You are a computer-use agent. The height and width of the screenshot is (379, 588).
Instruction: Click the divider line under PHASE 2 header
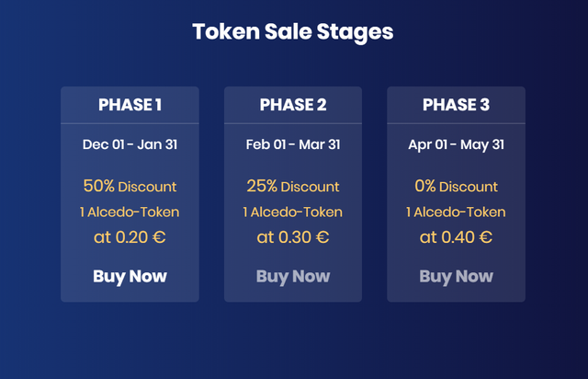tap(293, 122)
